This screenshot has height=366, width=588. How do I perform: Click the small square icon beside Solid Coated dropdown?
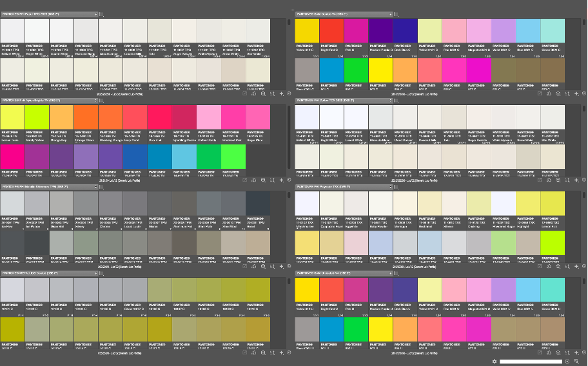pos(396,15)
